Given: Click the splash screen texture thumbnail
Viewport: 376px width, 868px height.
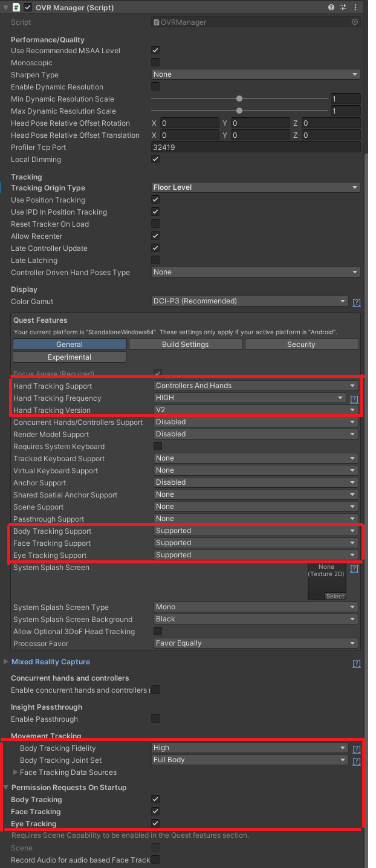Looking at the screenshot, I should [x=326, y=581].
